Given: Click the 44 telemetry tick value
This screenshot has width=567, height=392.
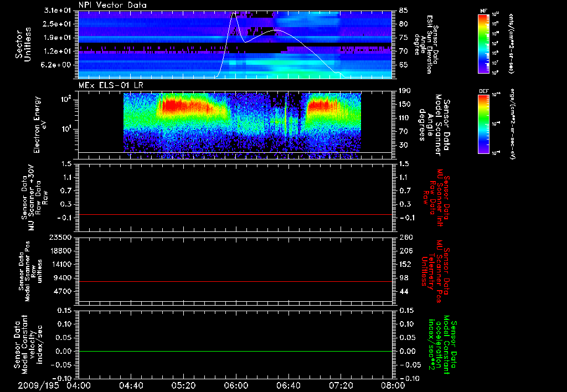Looking at the screenshot, I should pos(404,291).
